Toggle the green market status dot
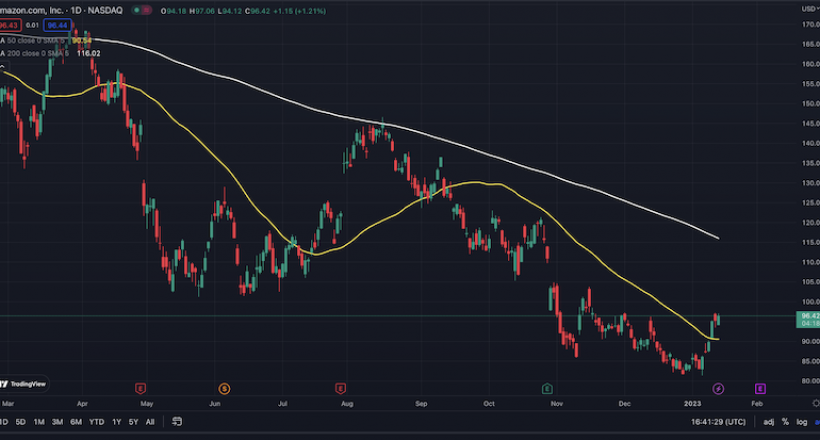Screen dimensions: 820x440 tap(136, 10)
